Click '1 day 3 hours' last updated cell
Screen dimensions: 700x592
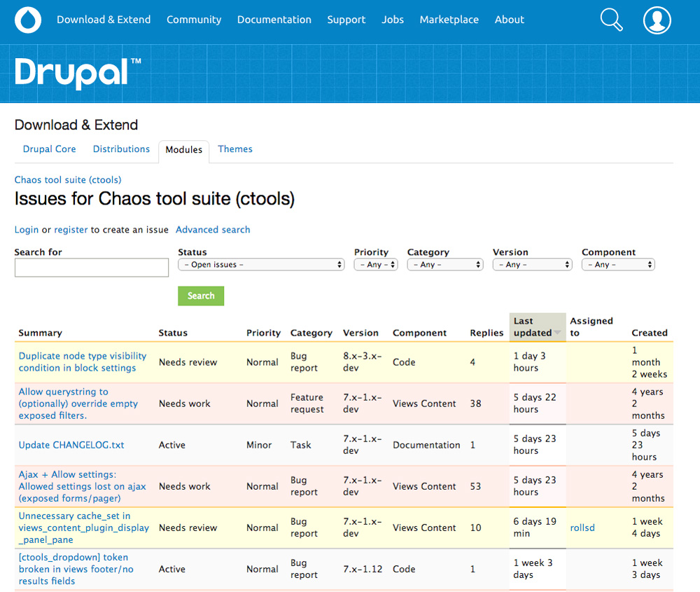pyautogui.click(x=529, y=362)
